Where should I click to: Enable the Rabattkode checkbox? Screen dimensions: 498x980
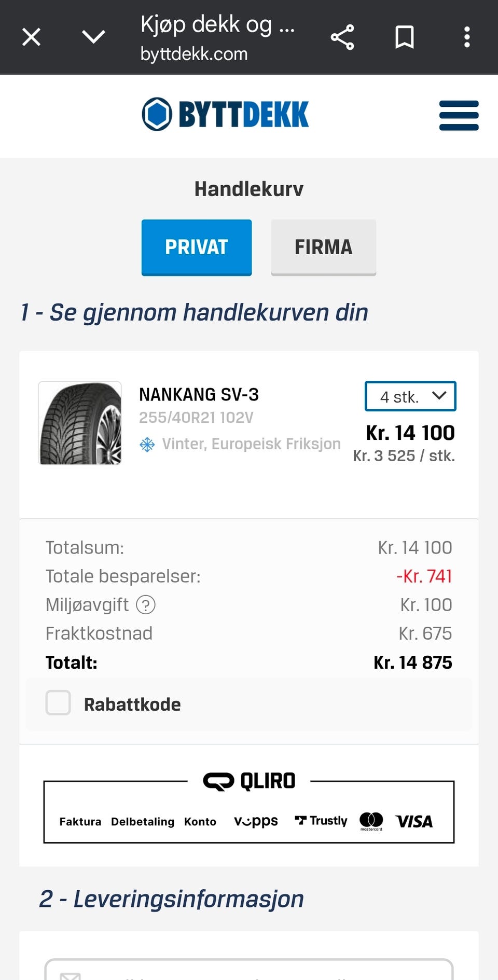click(x=58, y=703)
